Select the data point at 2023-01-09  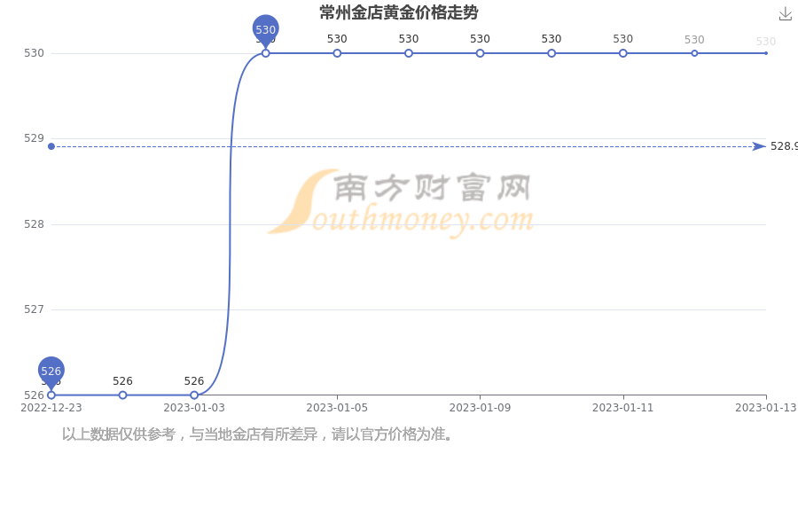480,53
